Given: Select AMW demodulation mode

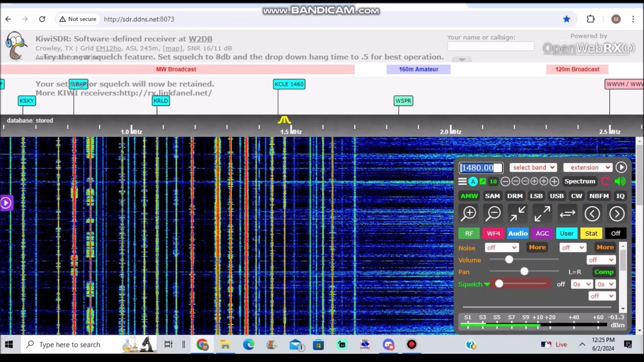Looking at the screenshot, I should 469,196.
